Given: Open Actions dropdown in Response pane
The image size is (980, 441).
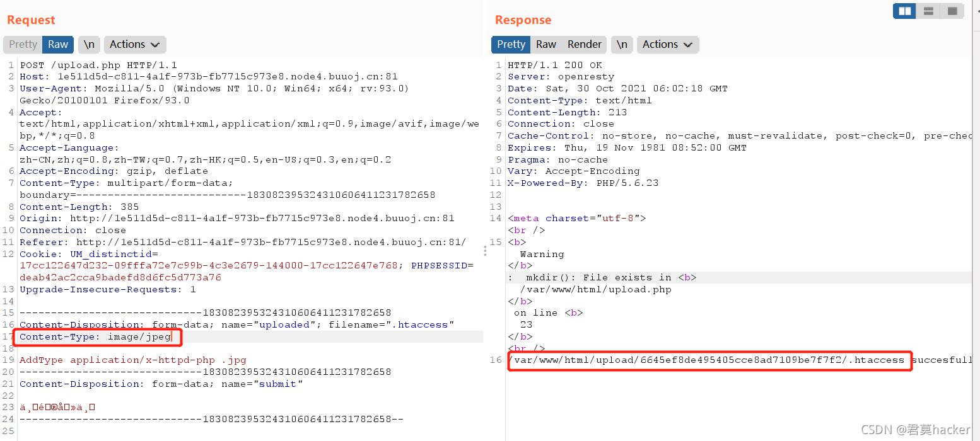Looking at the screenshot, I should point(668,44).
